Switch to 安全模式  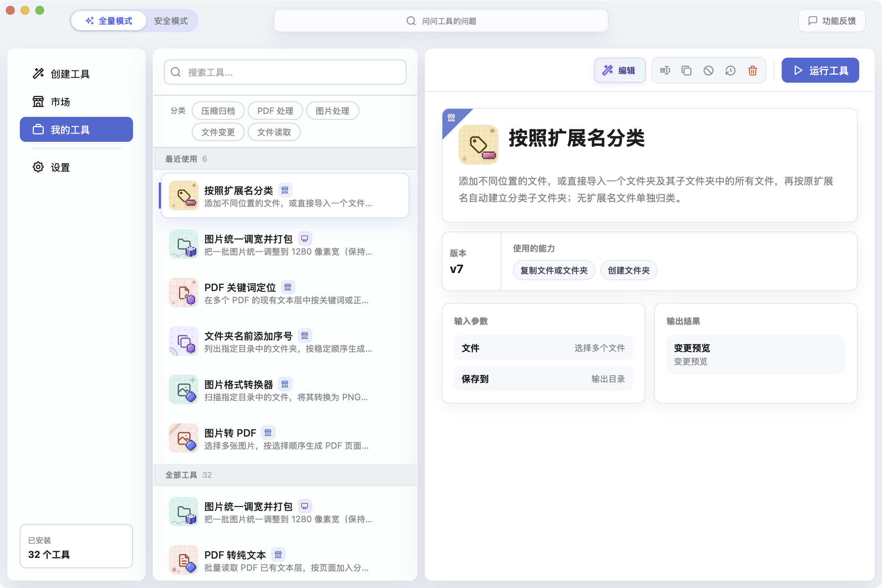(171, 21)
